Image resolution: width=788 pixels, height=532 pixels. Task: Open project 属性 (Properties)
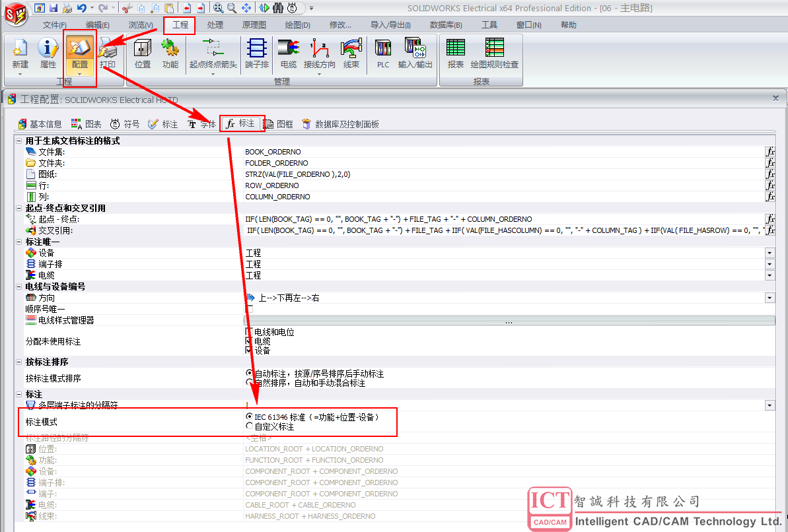pos(48,54)
